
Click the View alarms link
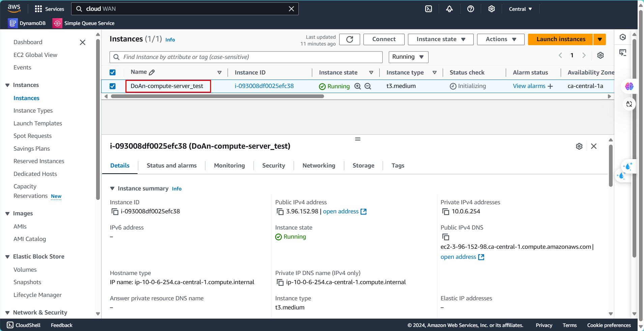click(529, 86)
